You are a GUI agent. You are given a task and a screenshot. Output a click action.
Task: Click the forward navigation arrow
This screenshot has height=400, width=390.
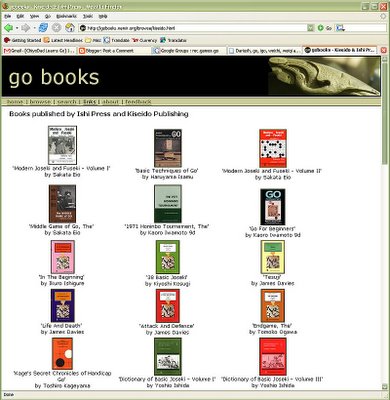tap(26, 28)
